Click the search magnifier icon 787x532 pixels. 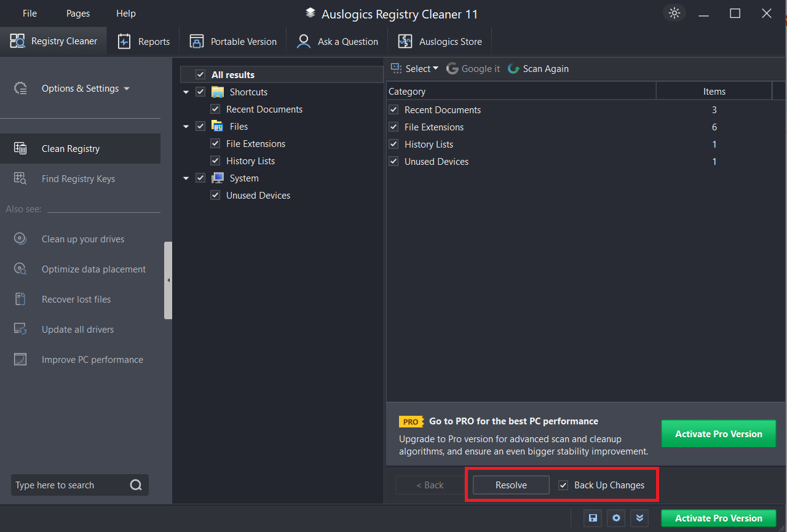tap(136, 485)
